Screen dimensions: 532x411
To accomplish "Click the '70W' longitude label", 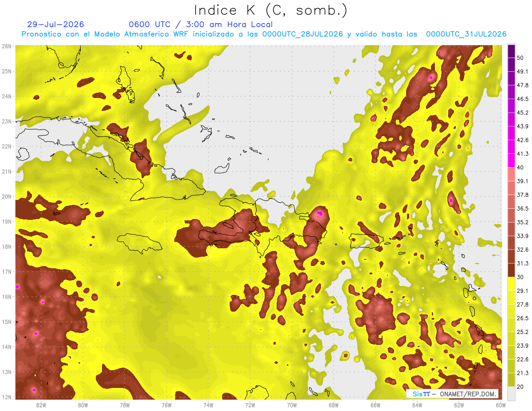I will (292, 405).
